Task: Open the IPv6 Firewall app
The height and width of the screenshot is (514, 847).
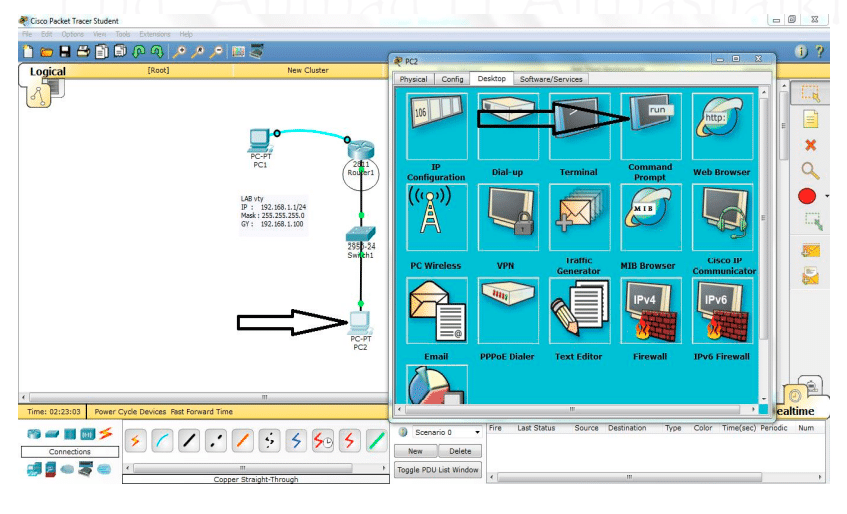Action: tap(722, 310)
